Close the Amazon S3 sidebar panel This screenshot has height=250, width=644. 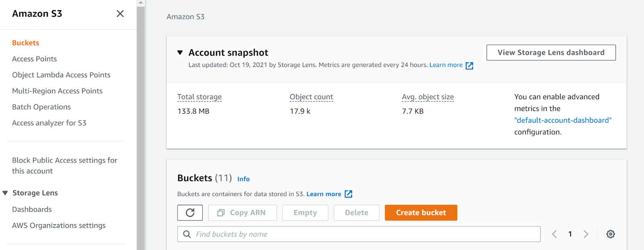pos(120,14)
